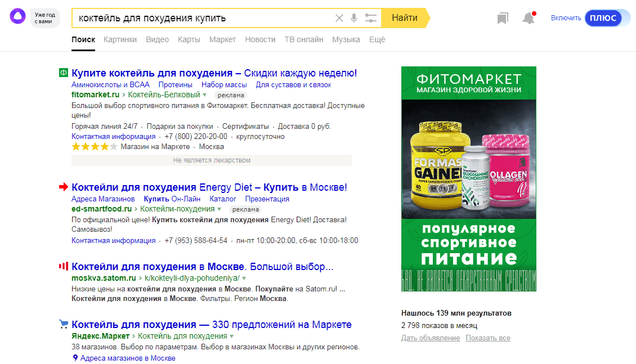Expand dropdown arrow beside Коктейли-похудения
Viewport: 636px width, 364px height.
tap(219, 209)
